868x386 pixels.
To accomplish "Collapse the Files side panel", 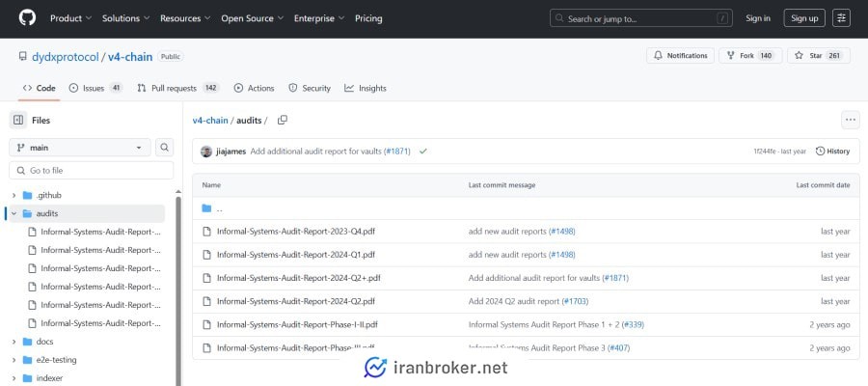I will point(17,121).
